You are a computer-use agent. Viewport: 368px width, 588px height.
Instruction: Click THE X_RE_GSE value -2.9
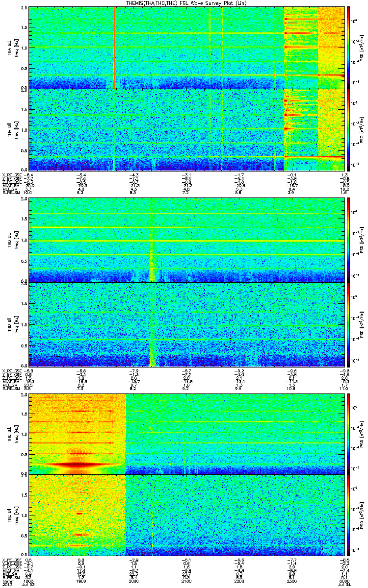click(x=134, y=560)
